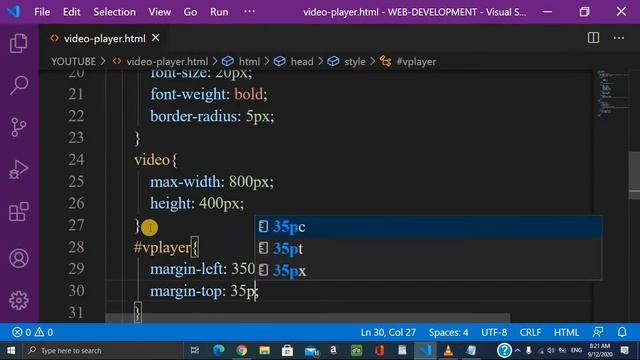Click line number 25 in gutter
The image size is (640, 360).
point(76,182)
